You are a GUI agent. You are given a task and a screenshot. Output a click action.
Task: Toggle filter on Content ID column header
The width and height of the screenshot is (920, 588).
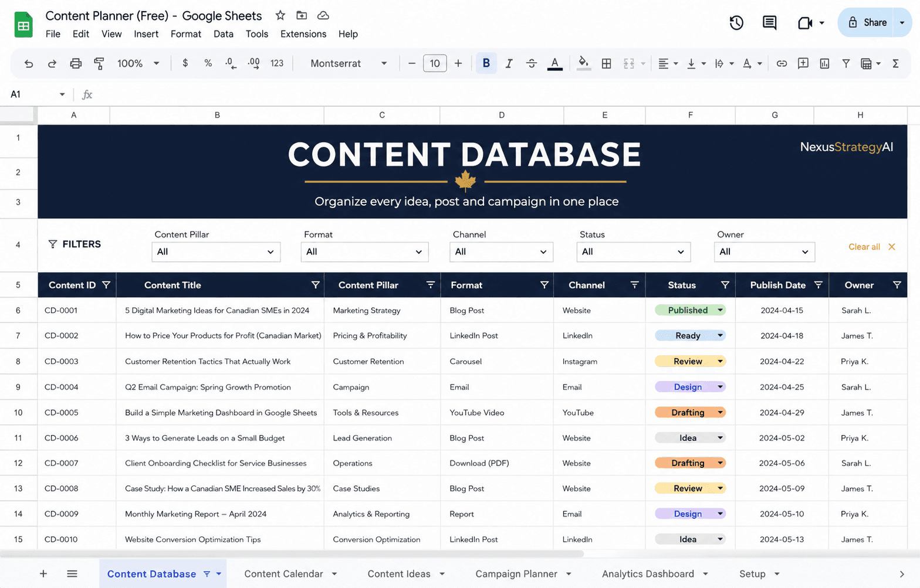tap(106, 285)
